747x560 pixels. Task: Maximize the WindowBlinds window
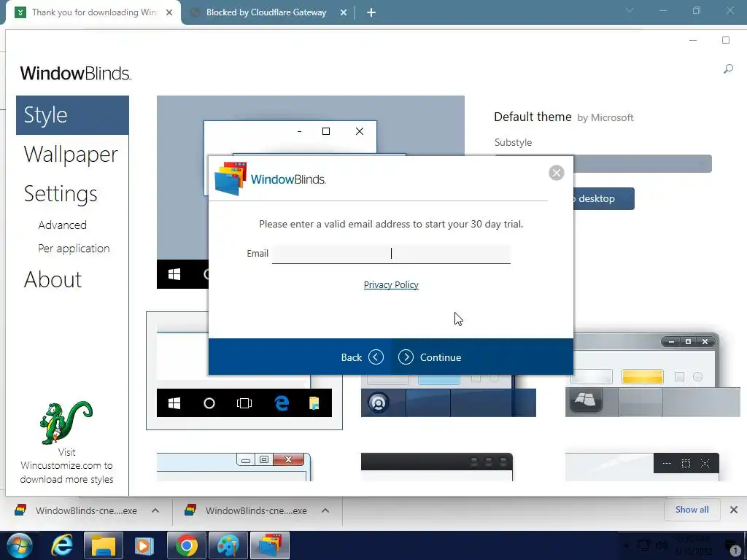[726, 41]
